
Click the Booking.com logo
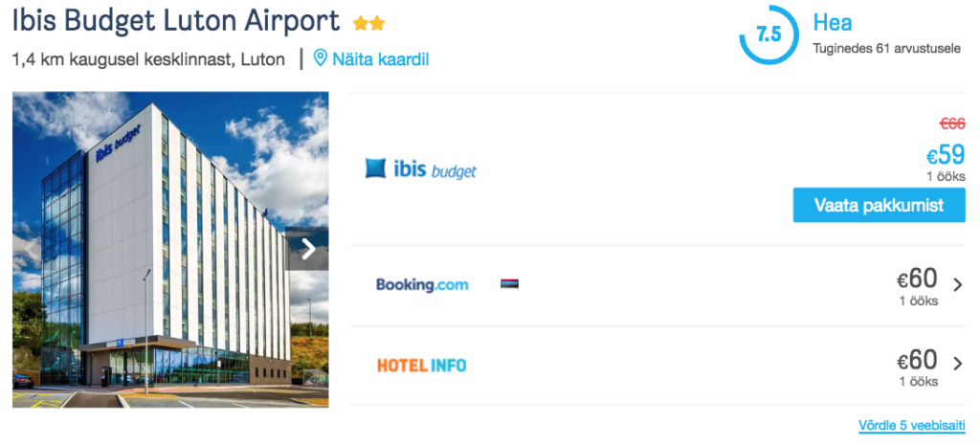click(422, 284)
